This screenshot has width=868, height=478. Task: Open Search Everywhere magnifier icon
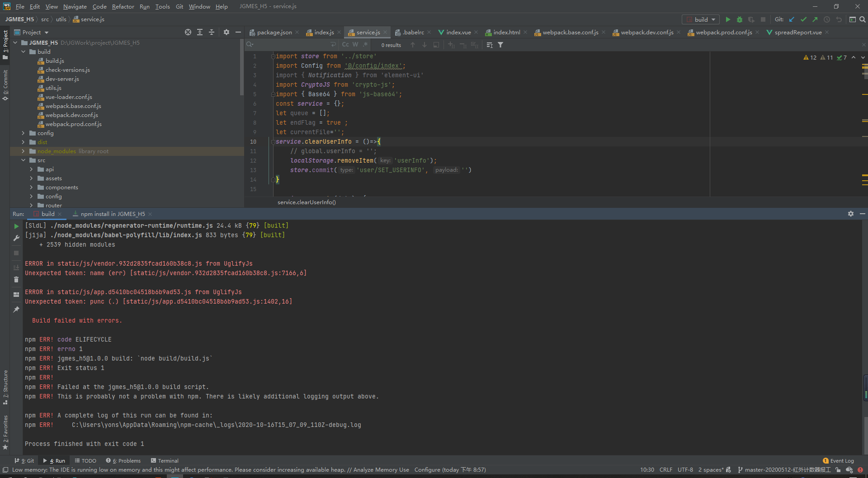click(x=862, y=19)
